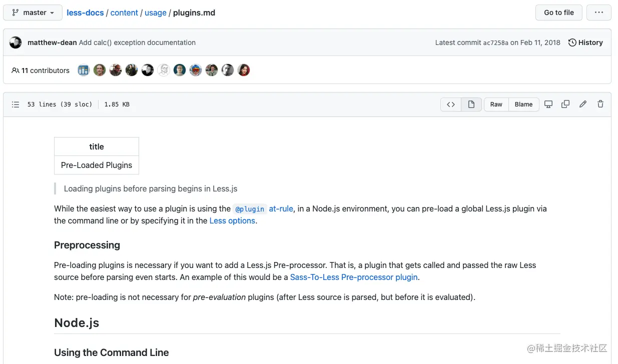
Task: Open commit ac7258a
Action: coord(495,42)
